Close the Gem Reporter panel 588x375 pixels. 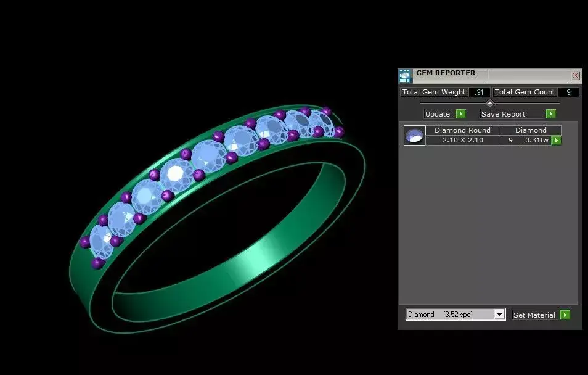tap(575, 76)
